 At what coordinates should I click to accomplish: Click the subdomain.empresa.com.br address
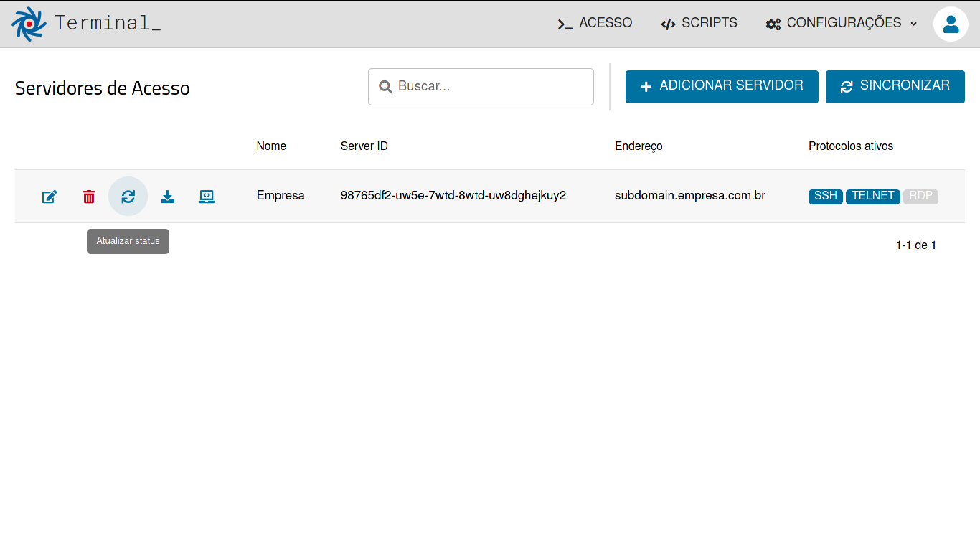tap(690, 195)
